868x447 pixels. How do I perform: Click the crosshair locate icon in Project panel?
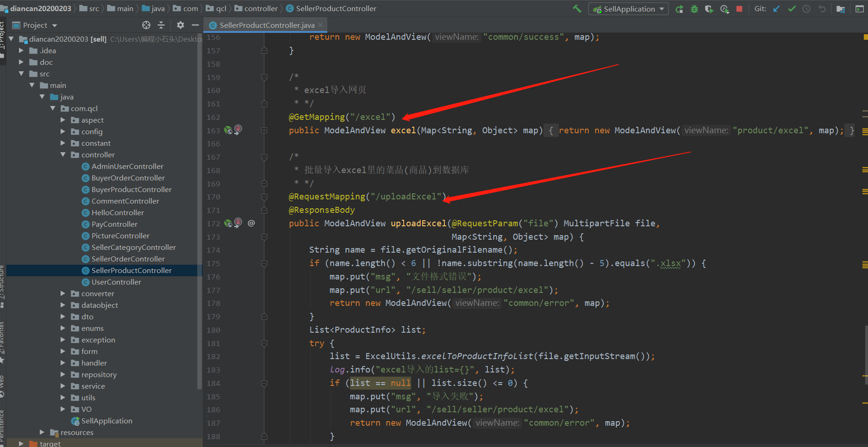(146, 25)
